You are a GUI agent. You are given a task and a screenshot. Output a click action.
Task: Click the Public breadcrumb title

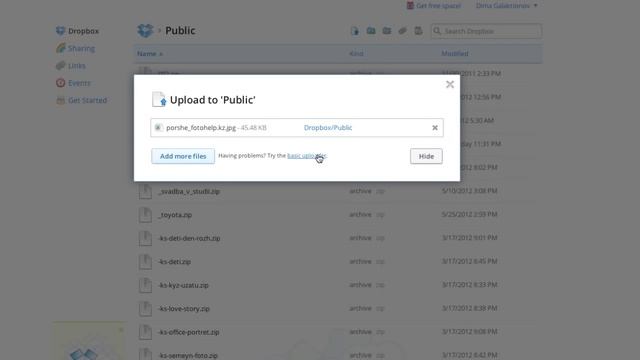(x=180, y=31)
